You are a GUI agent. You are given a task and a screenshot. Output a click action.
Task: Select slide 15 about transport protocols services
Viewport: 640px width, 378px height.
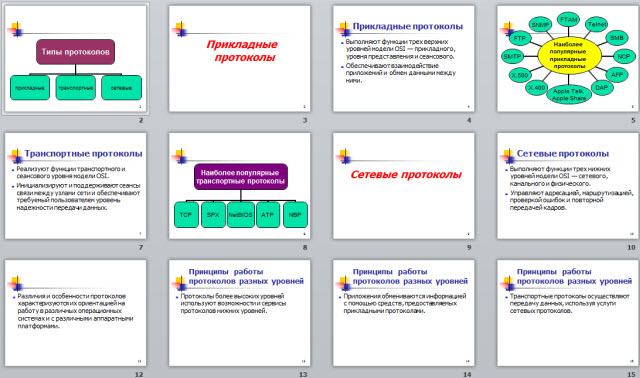[568, 313]
